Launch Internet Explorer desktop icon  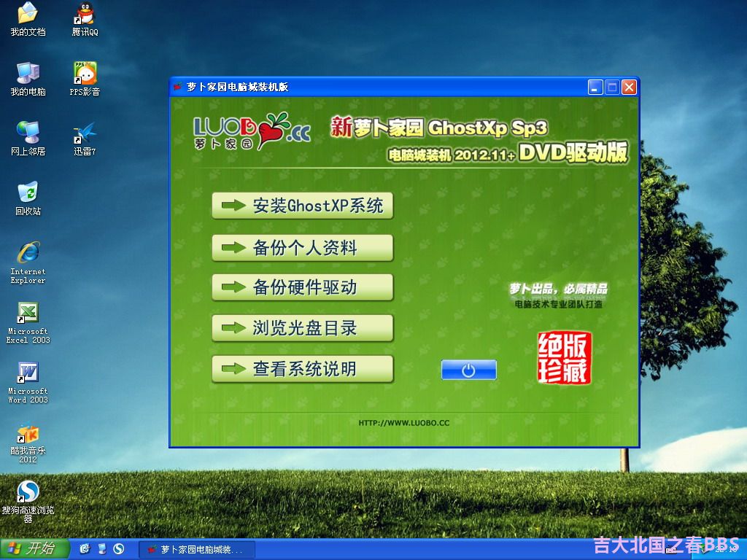click(x=28, y=253)
